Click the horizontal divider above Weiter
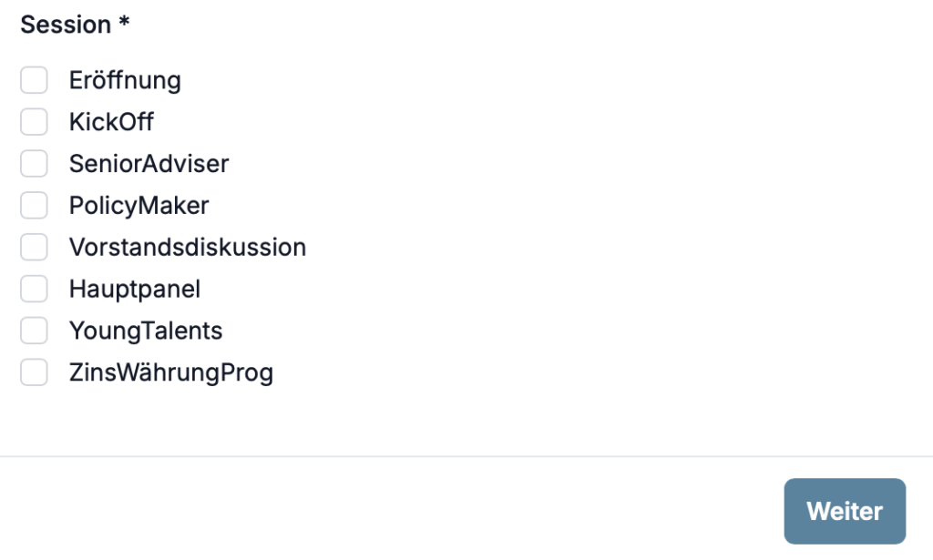Viewport: 933px width, 560px height. coord(466,456)
